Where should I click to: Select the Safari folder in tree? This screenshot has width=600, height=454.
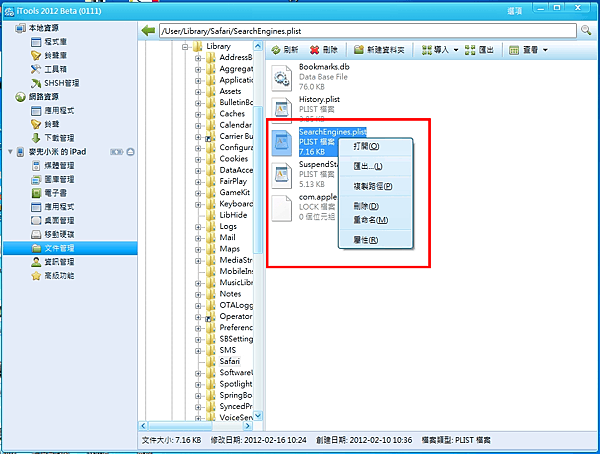pyautogui.click(x=230, y=361)
